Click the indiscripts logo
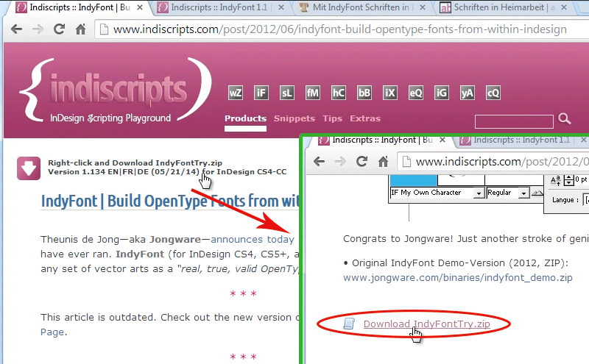This screenshot has width=589, height=364. (116, 90)
